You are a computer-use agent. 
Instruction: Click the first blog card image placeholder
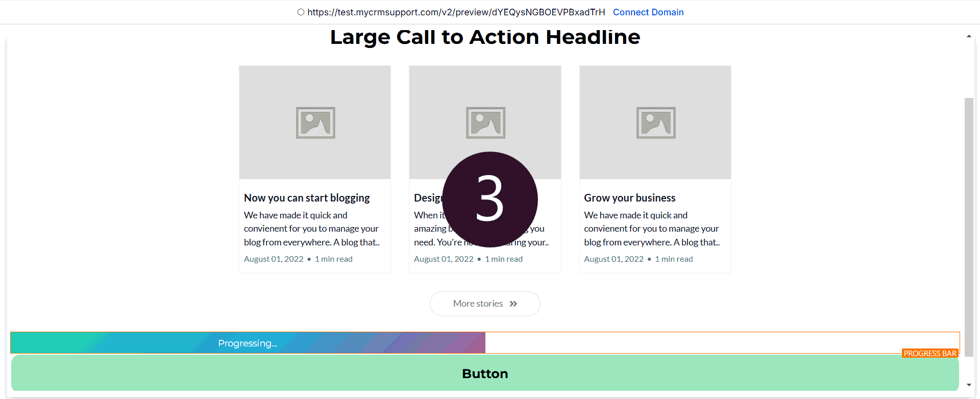pyautogui.click(x=315, y=122)
